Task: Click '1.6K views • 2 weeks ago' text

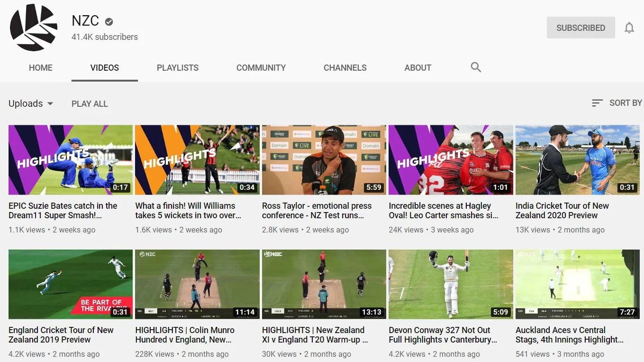Action: click(x=179, y=230)
